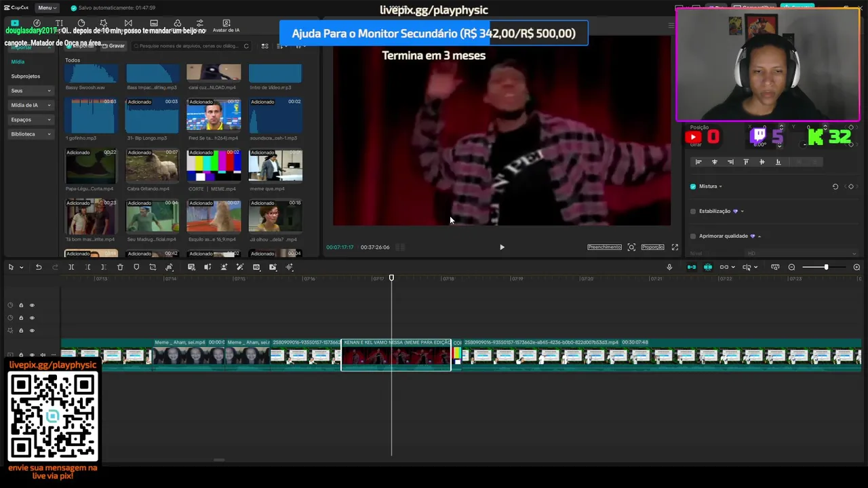
Task: Enable the Aprimorar qualidade checkbox
Action: [693, 236]
